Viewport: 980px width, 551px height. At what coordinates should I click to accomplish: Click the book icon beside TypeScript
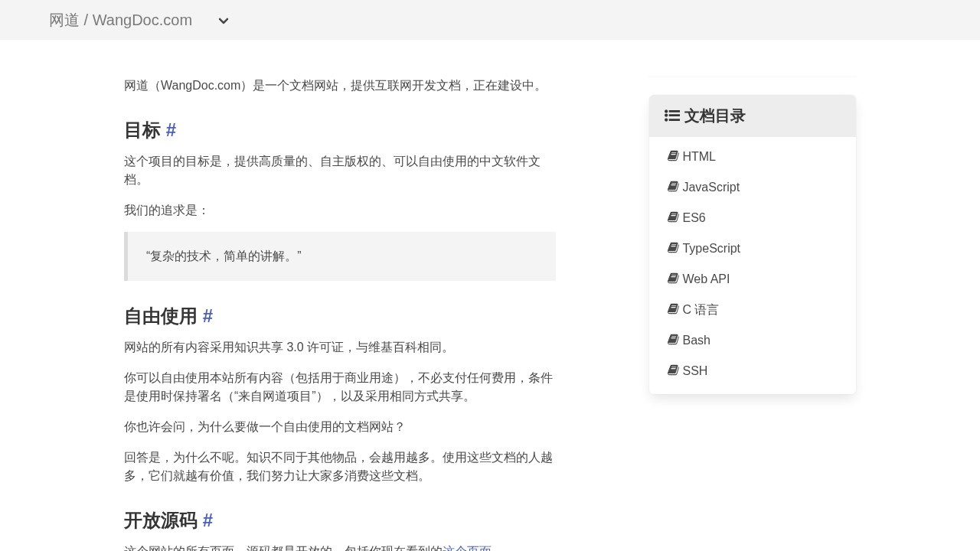click(673, 248)
